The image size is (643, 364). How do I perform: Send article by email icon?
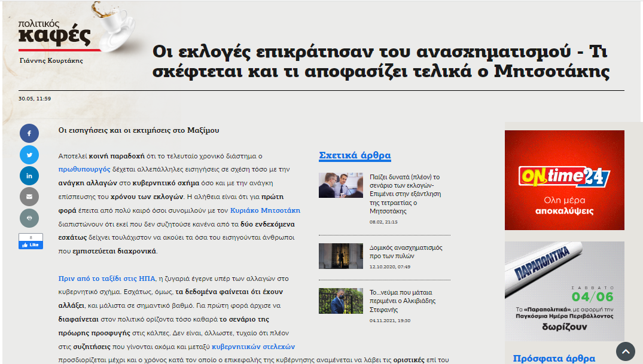point(29,197)
